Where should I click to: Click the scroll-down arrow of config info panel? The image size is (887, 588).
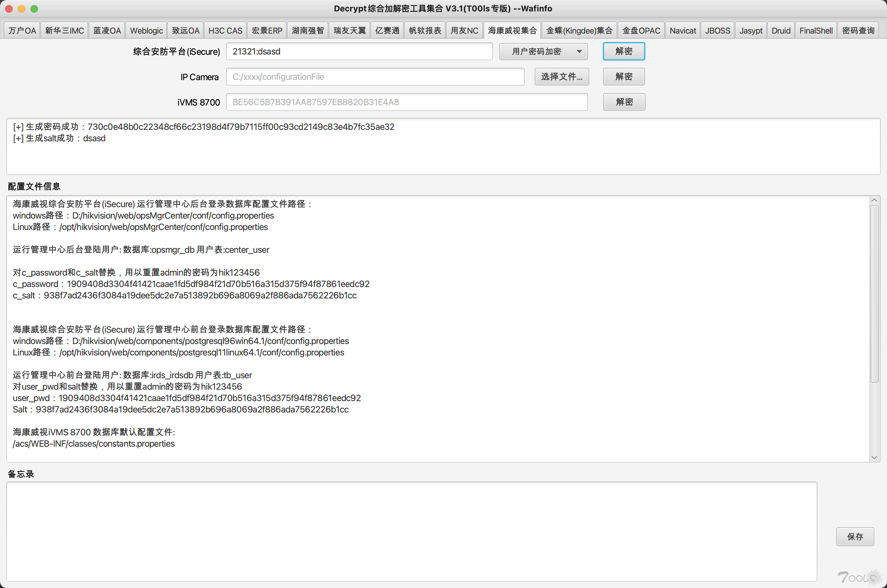pos(874,457)
